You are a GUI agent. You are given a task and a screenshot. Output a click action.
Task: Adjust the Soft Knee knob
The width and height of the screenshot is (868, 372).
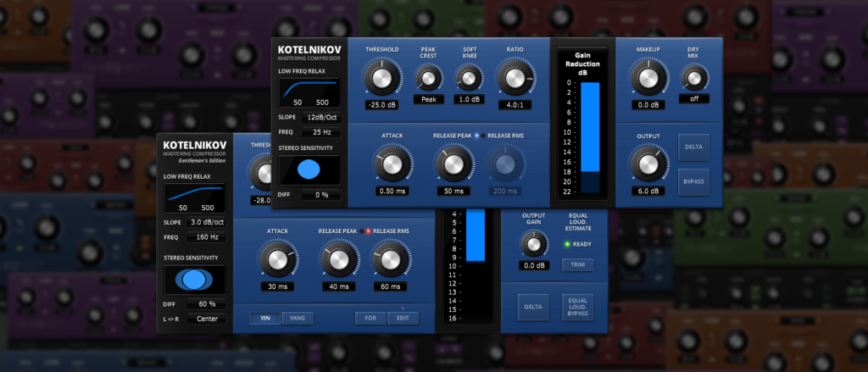pyautogui.click(x=469, y=78)
